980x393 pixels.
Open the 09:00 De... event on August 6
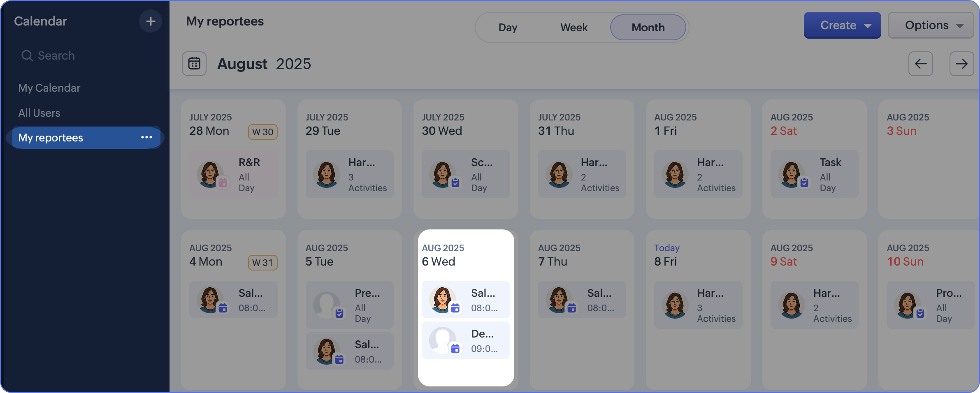click(x=466, y=340)
